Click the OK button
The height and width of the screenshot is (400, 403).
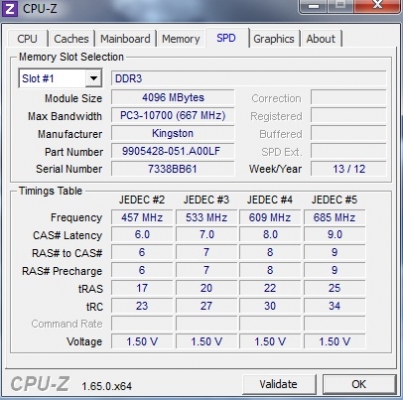[359, 384]
